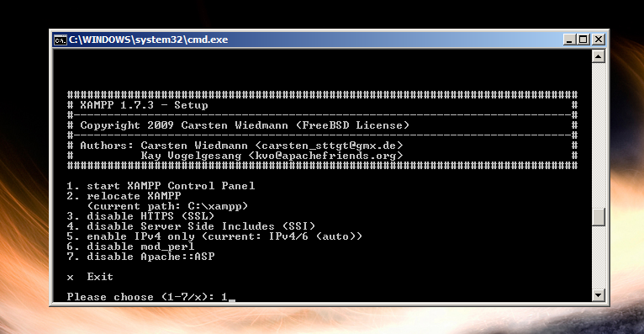The width and height of the screenshot is (644, 334).
Task: Click the 'enable IPv4 only' option line
Action: 214,236
